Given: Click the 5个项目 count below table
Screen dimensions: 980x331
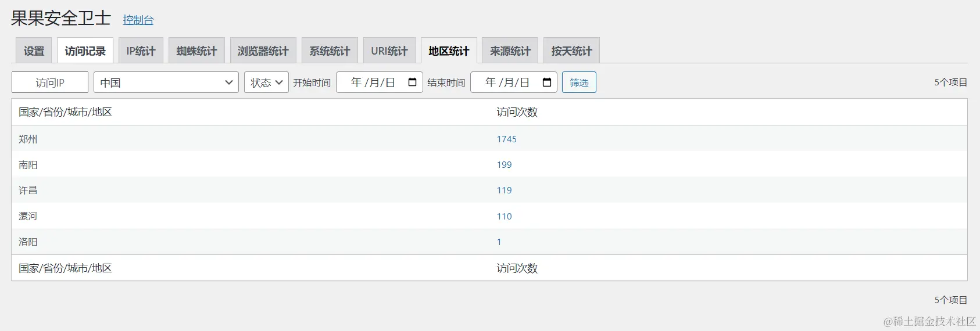Looking at the screenshot, I should [x=951, y=300].
